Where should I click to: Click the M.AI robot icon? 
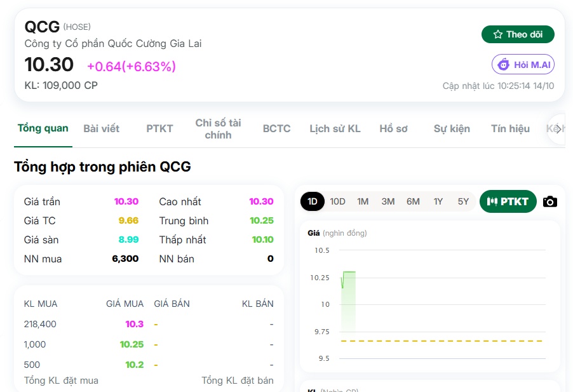coord(504,64)
